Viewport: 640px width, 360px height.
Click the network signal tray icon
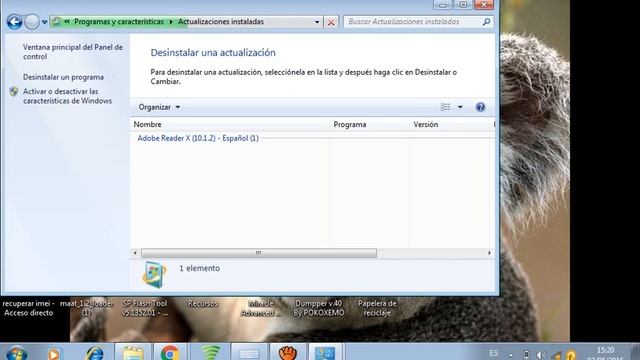coord(556,356)
